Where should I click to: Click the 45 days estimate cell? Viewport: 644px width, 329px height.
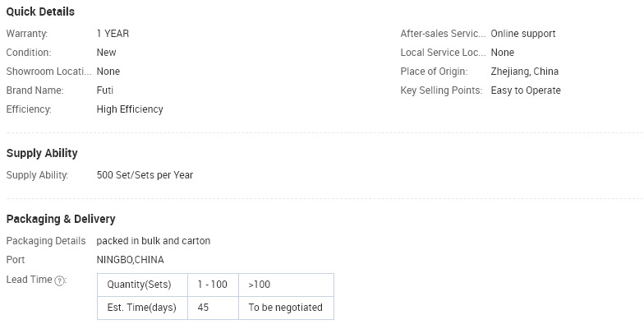click(x=214, y=308)
